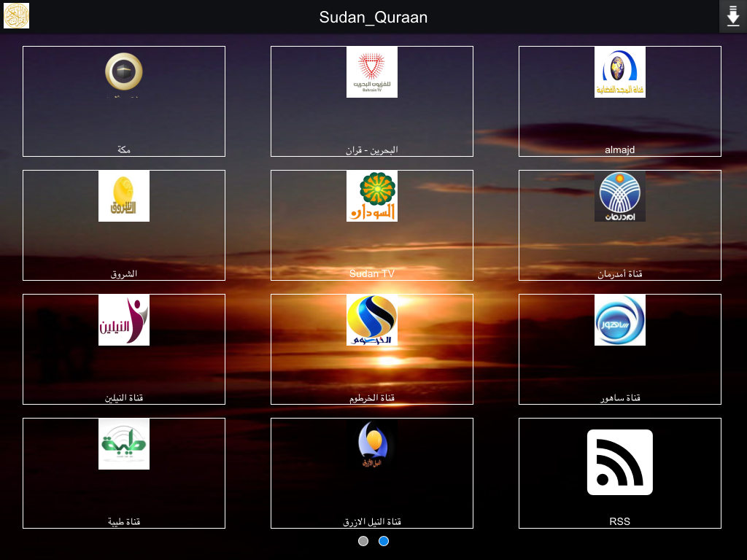This screenshot has height=560, width=747.
Task: Select the قناة النيل الازرق label
Action: point(371,522)
